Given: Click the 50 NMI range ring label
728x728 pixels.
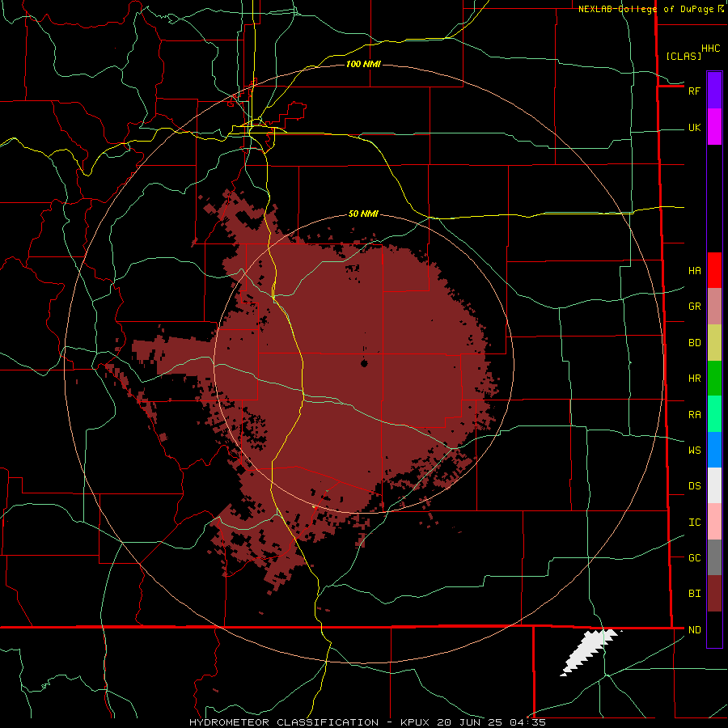Looking at the screenshot, I should tap(363, 214).
